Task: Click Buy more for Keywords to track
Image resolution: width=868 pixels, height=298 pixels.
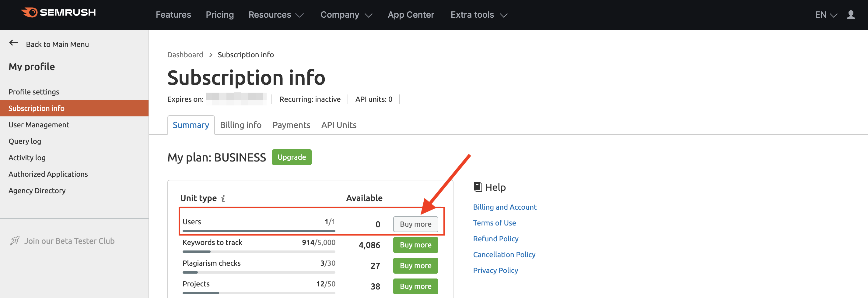Action: coord(415,245)
